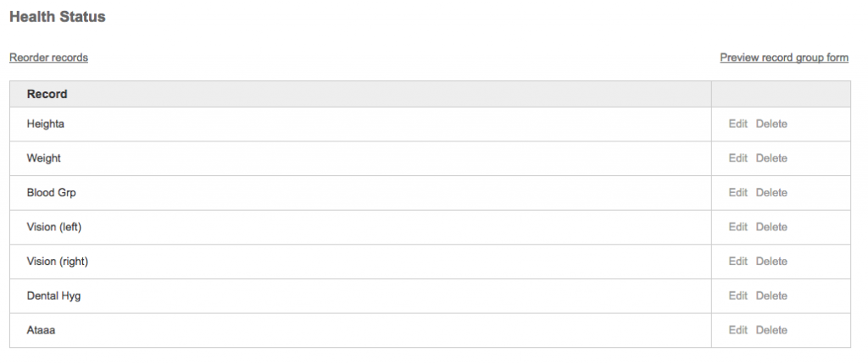The image size is (868, 364).
Task: Click the Record column header
Action: pos(47,94)
